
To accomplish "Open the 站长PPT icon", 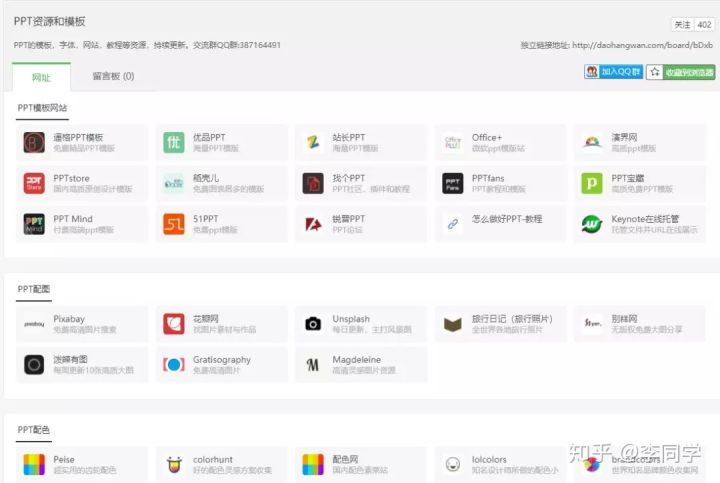I will tap(314, 142).
